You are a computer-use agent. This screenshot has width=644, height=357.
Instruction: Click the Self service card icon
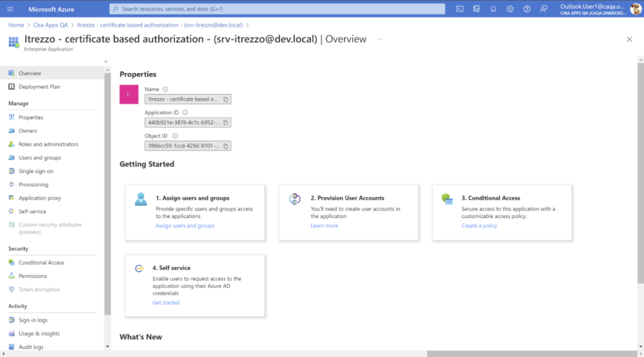click(139, 269)
